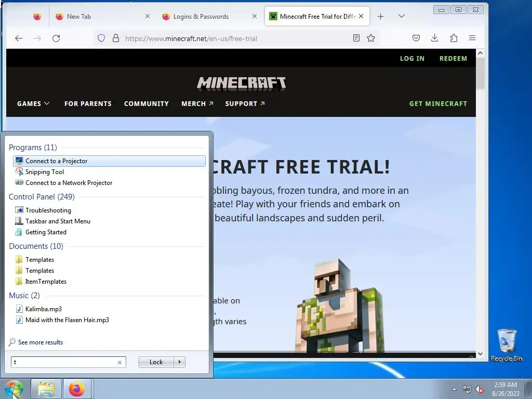The height and width of the screenshot is (399, 532).
Task: Open the MERCH external link
Action: 197,103
